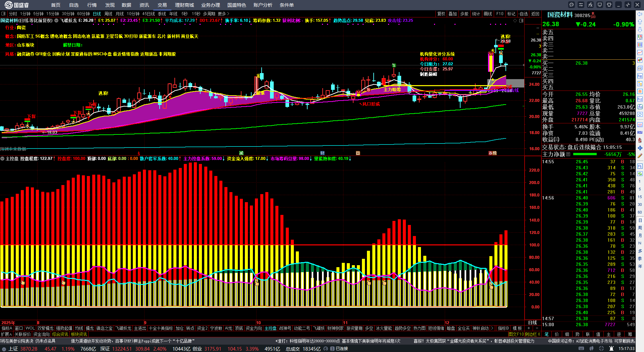Click the Fiz sidebar icon
This screenshot has height=352, width=644.
point(640,99)
